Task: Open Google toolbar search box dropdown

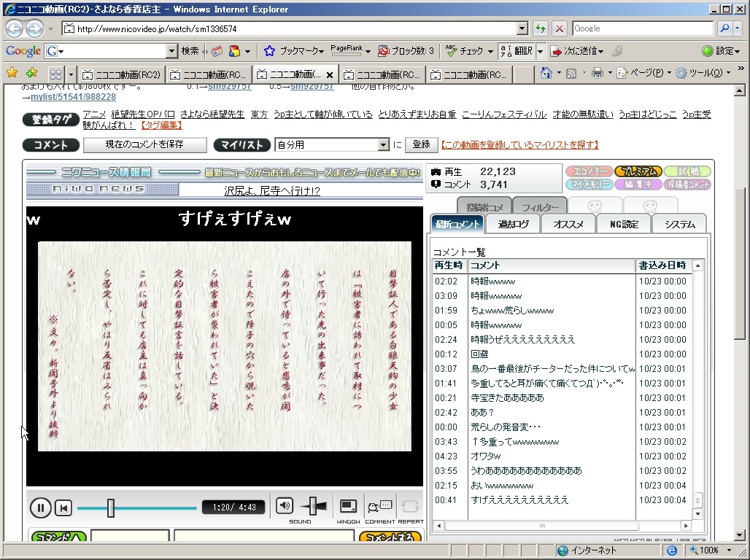Action: [x=171, y=51]
